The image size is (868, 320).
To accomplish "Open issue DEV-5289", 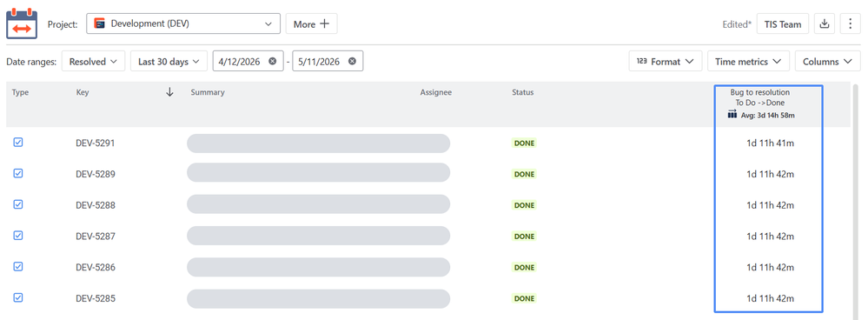I will click(96, 175).
